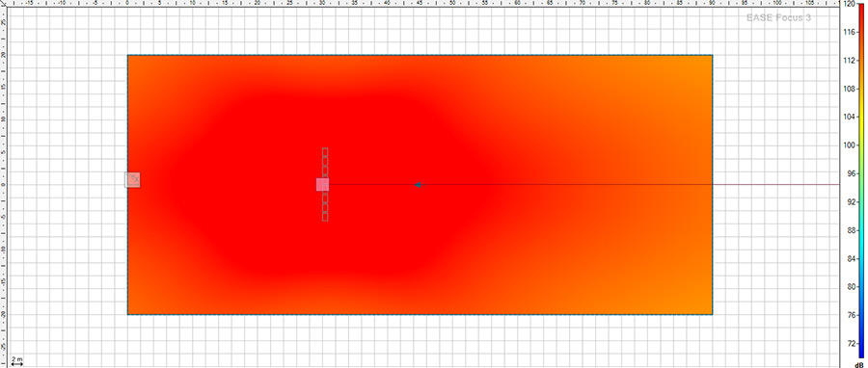Click the red 120 dB end of the legend
The height and width of the screenshot is (368, 868).
[861, 5]
